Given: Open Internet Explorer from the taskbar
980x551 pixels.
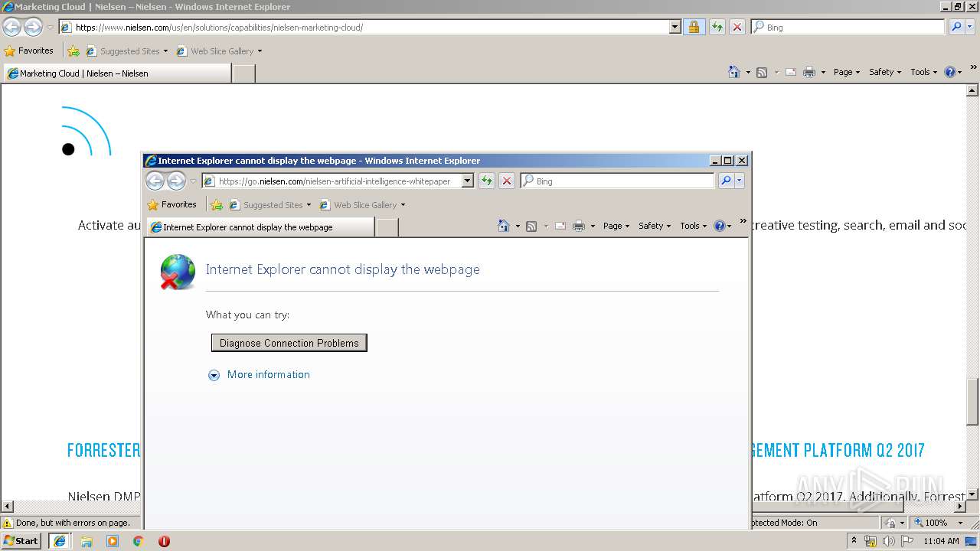Looking at the screenshot, I should click(60, 541).
